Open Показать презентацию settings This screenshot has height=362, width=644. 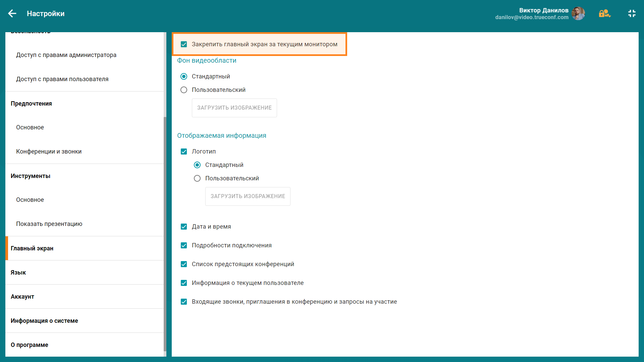[x=85, y=224]
